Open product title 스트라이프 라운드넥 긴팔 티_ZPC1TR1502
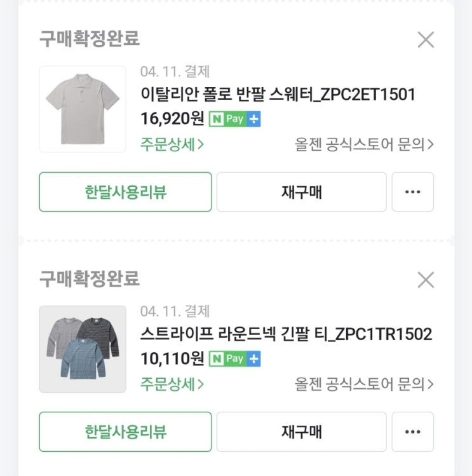472x476 pixels. click(x=286, y=334)
